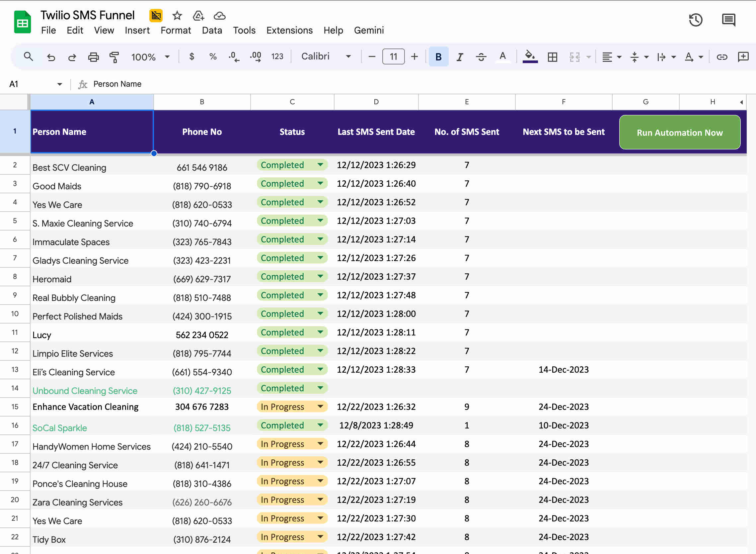Viewport: 756px width, 554px height.
Task: Open the borders tool
Action: click(553, 57)
